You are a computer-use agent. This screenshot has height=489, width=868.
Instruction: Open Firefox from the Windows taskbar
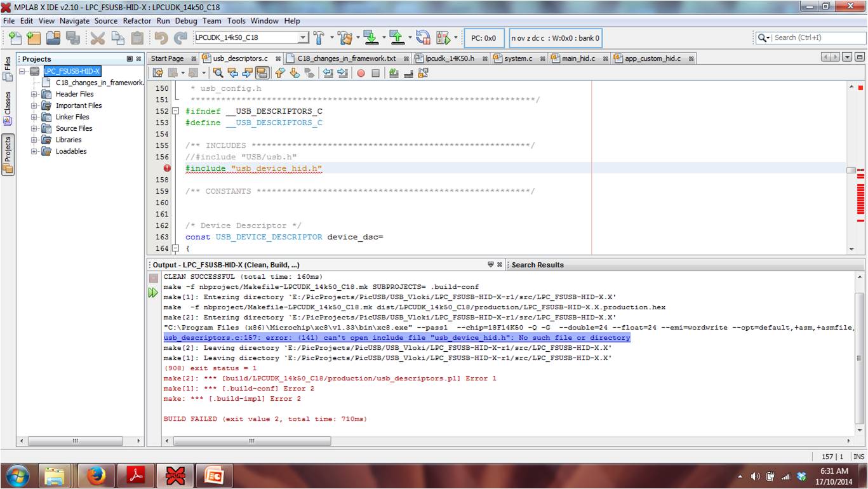pyautogui.click(x=97, y=476)
